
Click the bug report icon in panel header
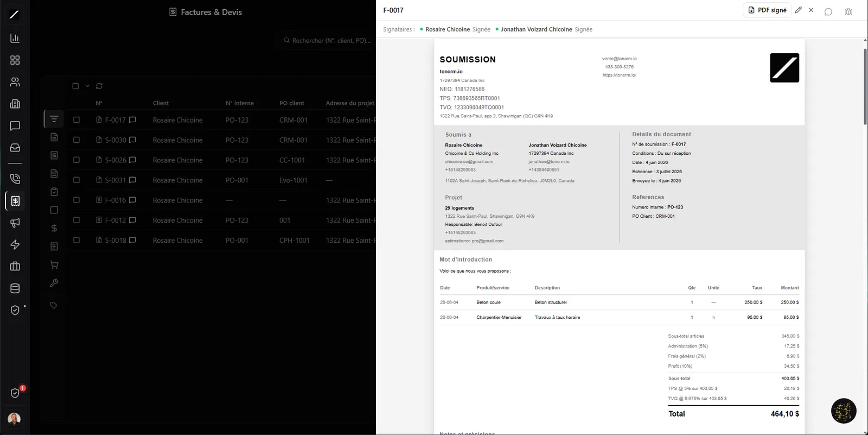pyautogui.click(x=848, y=11)
